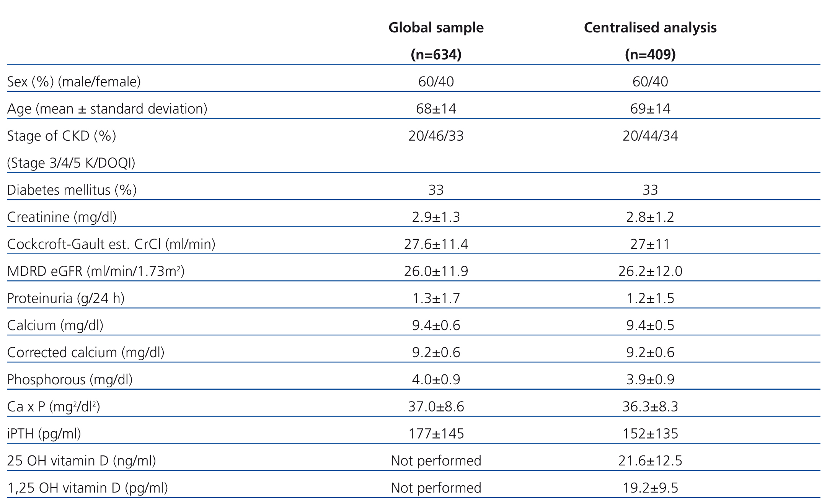Click the Corrected calcium row label
The width and height of the screenshot is (827, 504).
click(86, 353)
